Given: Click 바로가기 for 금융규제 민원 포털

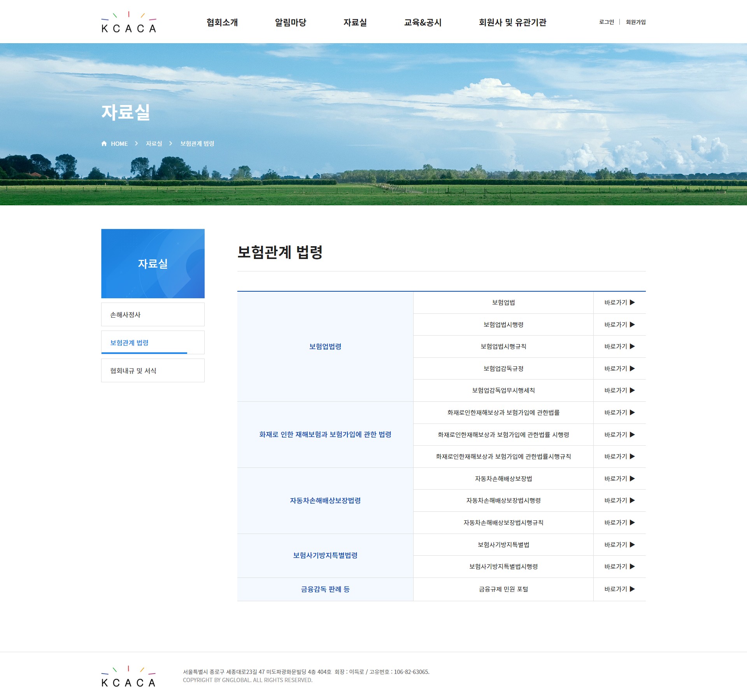Looking at the screenshot, I should [x=619, y=589].
